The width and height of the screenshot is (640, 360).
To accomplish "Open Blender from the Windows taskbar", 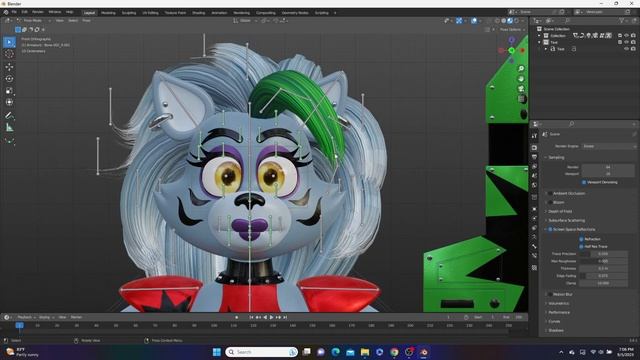I will [x=424, y=352].
